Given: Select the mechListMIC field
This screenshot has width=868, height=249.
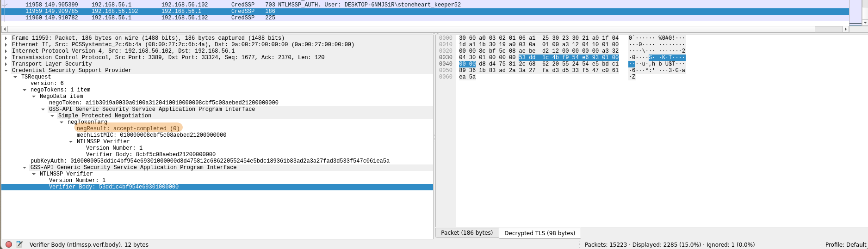Looking at the screenshot, I should tap(151, 135).
